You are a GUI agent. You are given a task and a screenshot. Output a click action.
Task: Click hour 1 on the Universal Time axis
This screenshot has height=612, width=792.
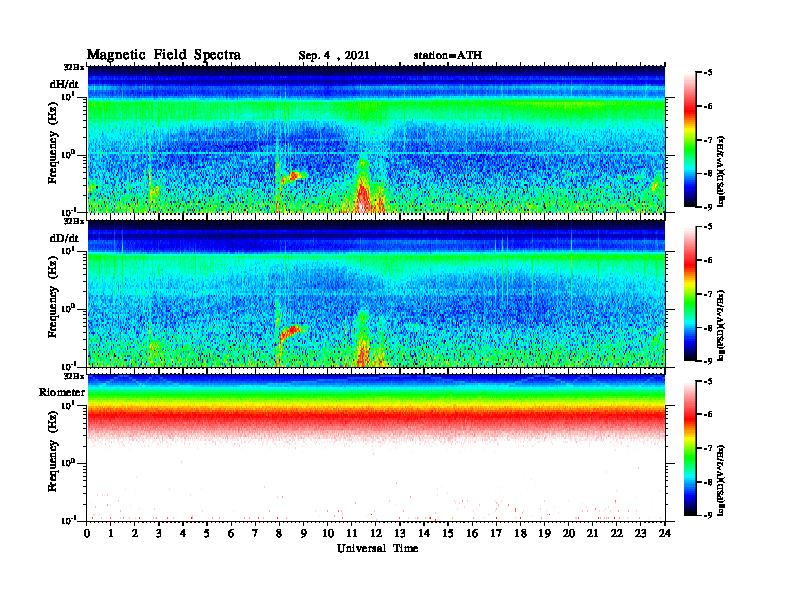pyautogui.click(x=111, y=534)
